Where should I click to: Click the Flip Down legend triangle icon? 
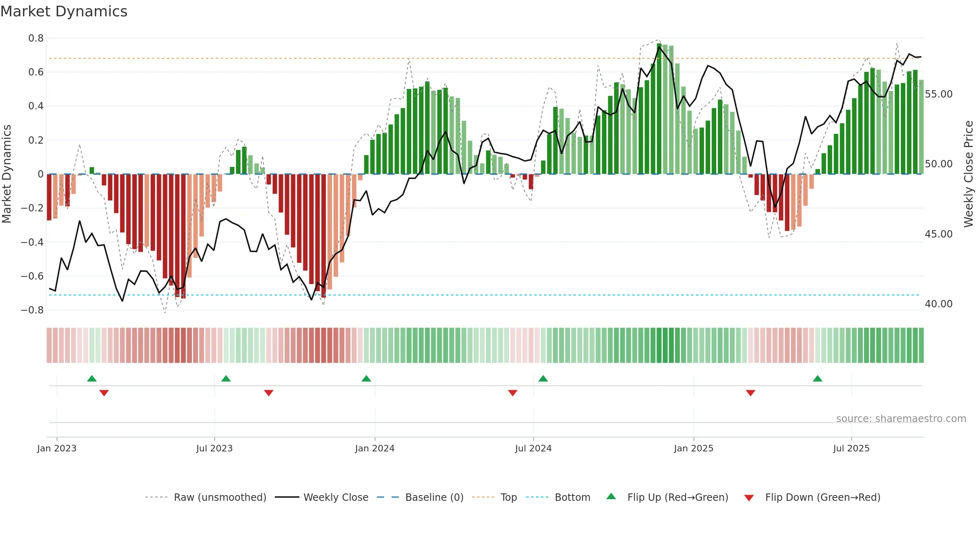click(x=749, y=498)
